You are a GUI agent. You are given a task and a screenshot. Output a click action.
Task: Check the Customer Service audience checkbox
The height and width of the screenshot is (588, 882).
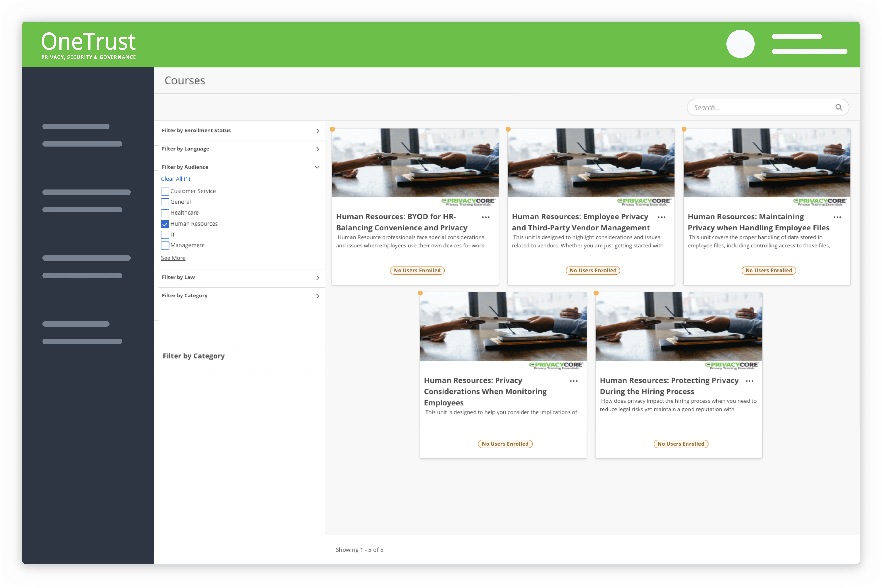(165, 191)
